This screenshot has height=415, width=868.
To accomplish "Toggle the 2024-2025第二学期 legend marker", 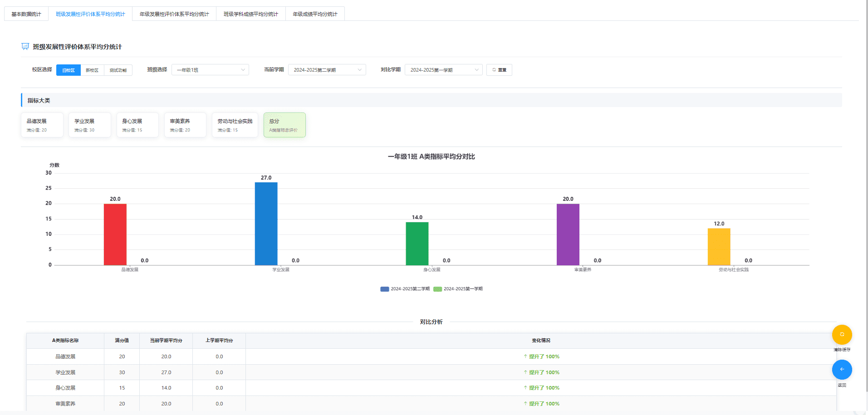I will (384, 289).
